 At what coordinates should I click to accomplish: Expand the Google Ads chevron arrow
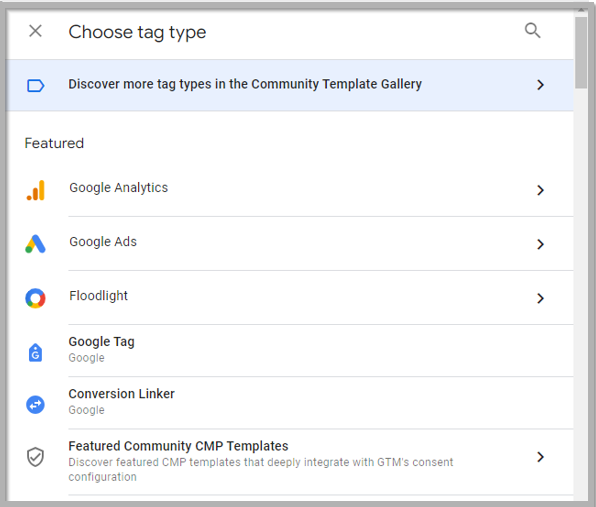[540, 244]
